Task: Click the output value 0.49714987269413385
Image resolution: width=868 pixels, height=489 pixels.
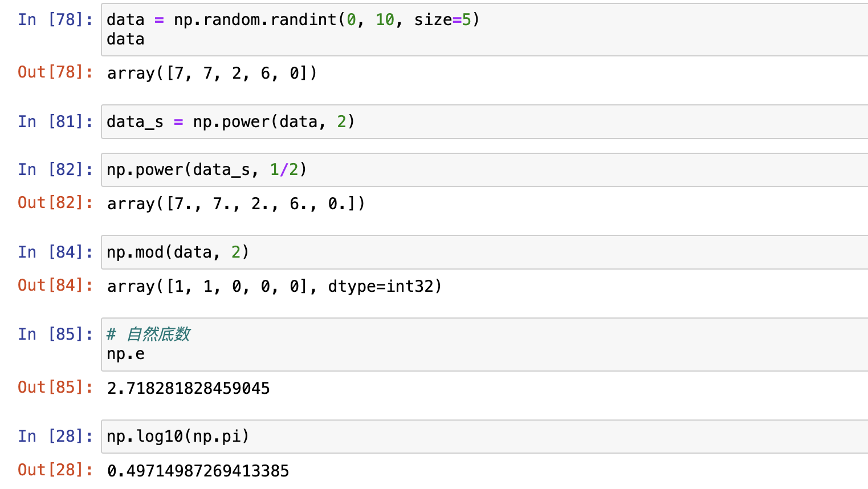Action: pyautogui.click(x=198, y=471)
